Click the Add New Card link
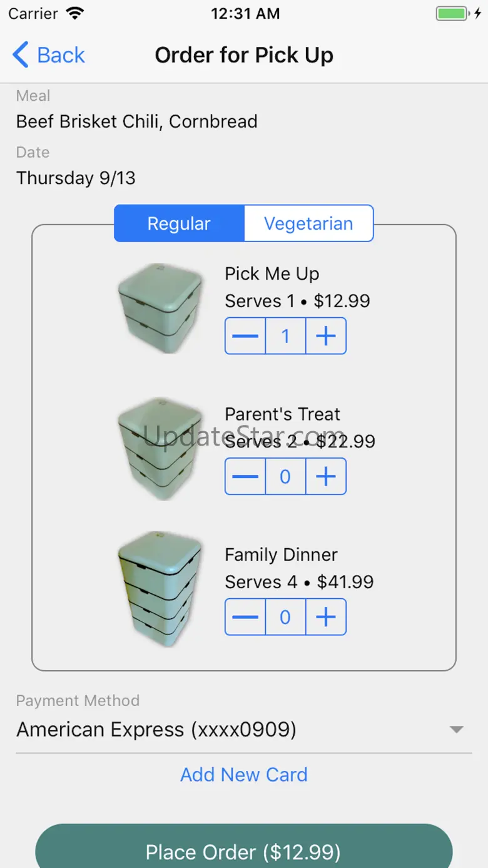 point(244,775)
